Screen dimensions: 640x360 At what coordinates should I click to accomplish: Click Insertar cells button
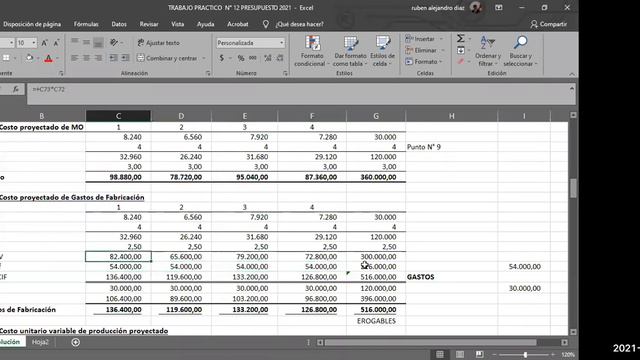pos(420,39)
